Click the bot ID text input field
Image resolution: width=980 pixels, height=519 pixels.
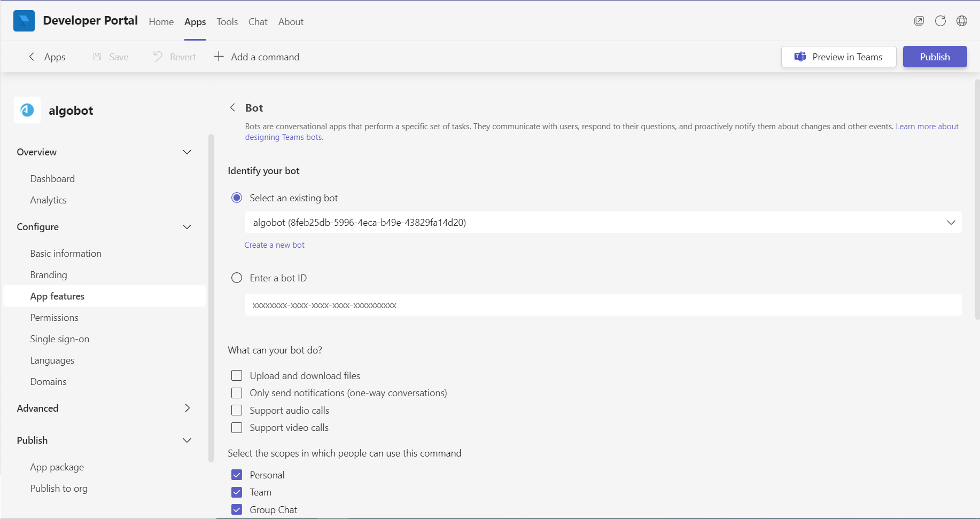click(602, 305)
